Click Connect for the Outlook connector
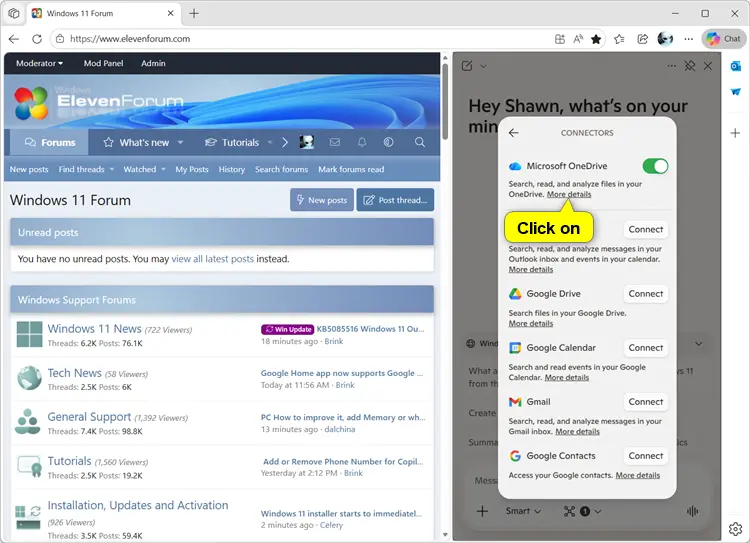Viewport: 750px width, 543px height. [645, 229]
